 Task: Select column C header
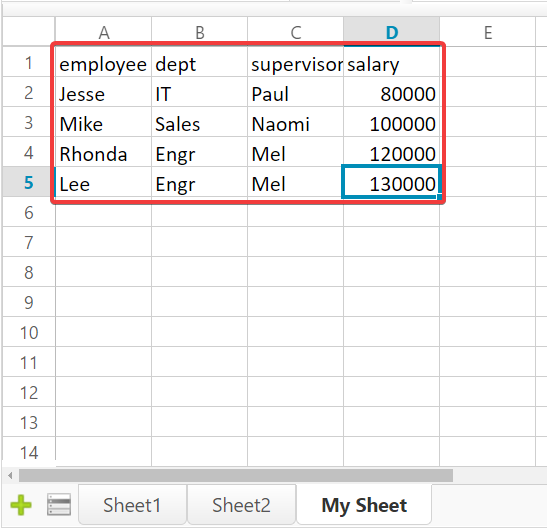point(295,32)
